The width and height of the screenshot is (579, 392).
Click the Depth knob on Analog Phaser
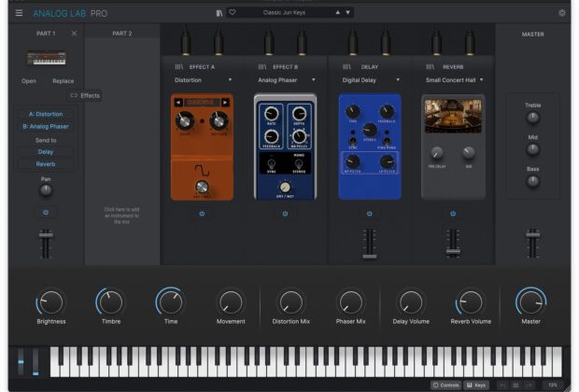tap(299, 114)
